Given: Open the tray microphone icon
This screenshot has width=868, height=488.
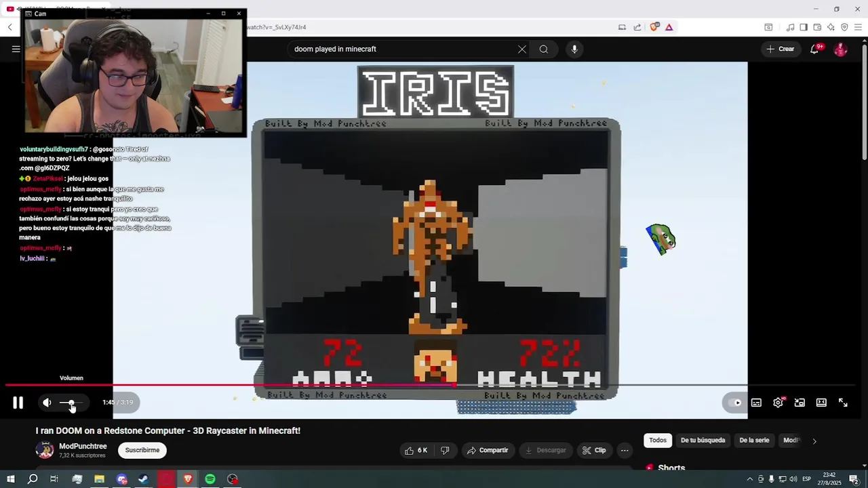Looking at the screenshot, I should pos(771,479).
